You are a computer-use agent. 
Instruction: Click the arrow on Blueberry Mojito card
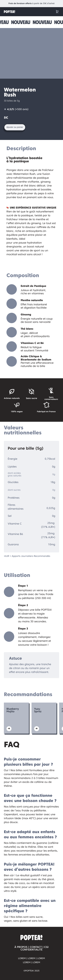click(x=9, y=729)
